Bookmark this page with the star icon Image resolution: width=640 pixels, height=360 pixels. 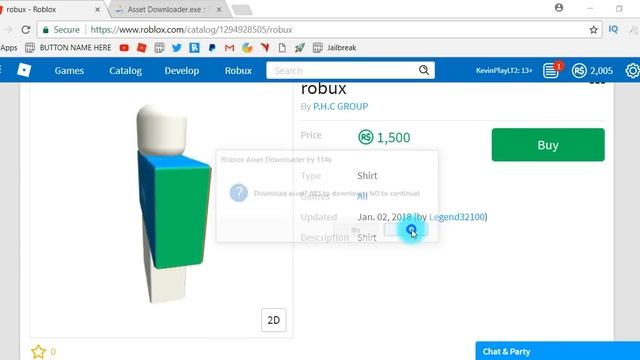pos(593,29)
